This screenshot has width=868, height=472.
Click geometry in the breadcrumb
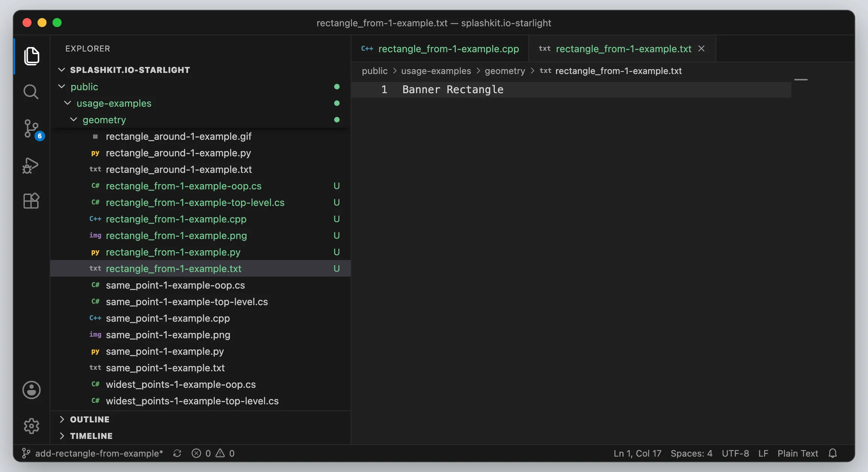click(505, 71)
